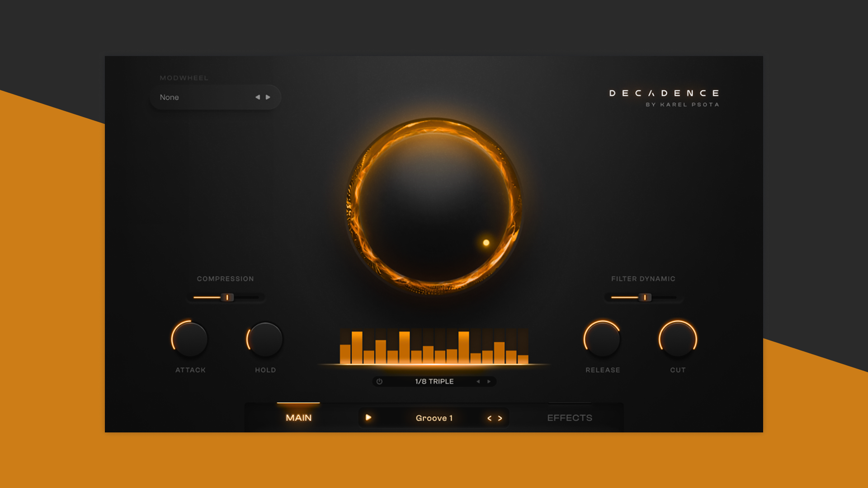This screenshot has width=868, height=488.
Task: Click the Compression slider handle
Action: tap(228, 297)
